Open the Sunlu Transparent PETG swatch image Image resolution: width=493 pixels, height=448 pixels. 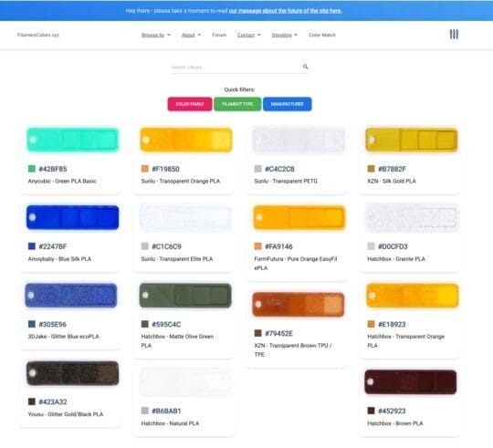coord(299,140)
